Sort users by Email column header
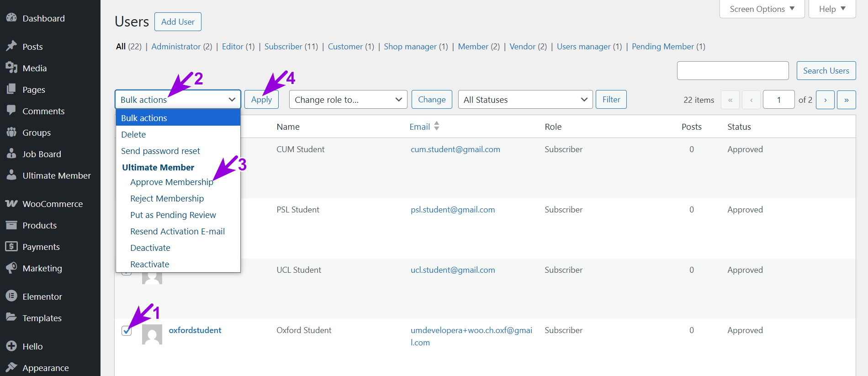The width and height of the screenshot is (868, 376). pyautogui.click(x=420, y=127)
